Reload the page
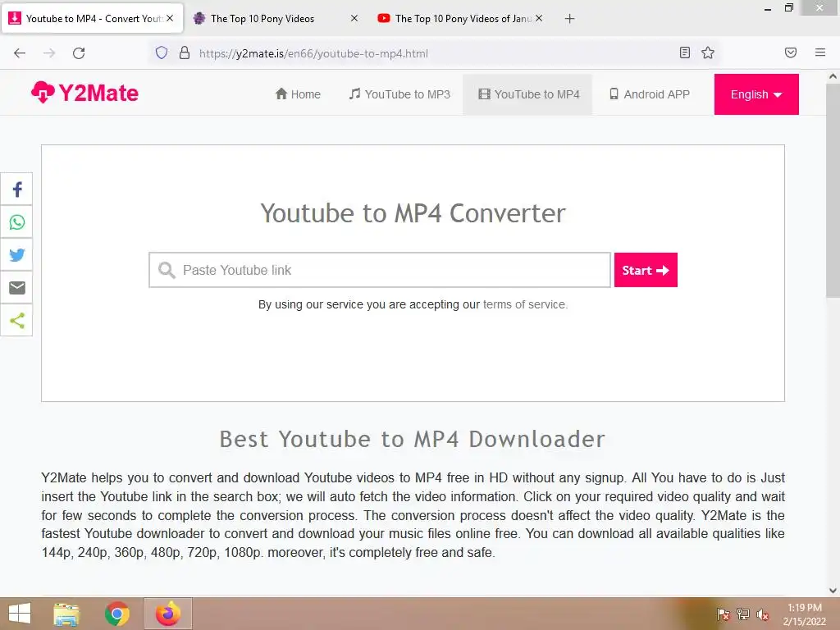Viewport: 840px width, 630px height. (79, 53)
